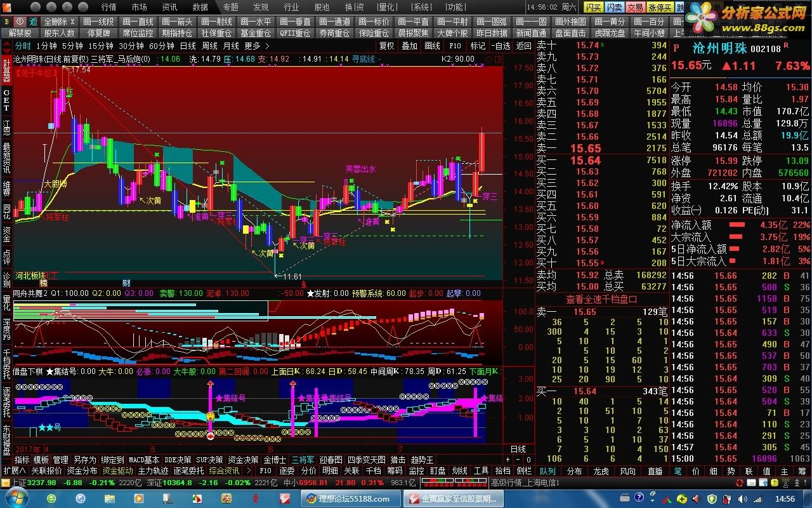Select the 三将军 indicator tab
Screen dimensions: 812x508
[303, 460]
